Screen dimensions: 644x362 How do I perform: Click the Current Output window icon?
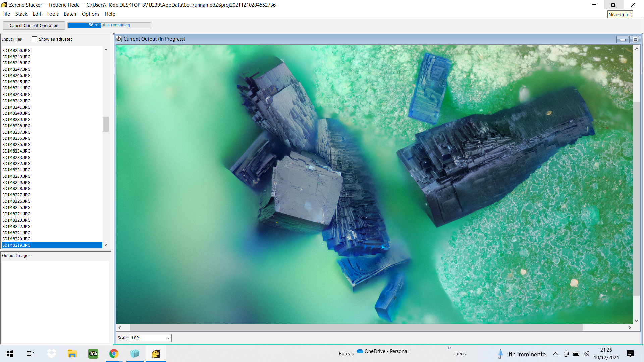pyautogui.click(x=119, y=39)
